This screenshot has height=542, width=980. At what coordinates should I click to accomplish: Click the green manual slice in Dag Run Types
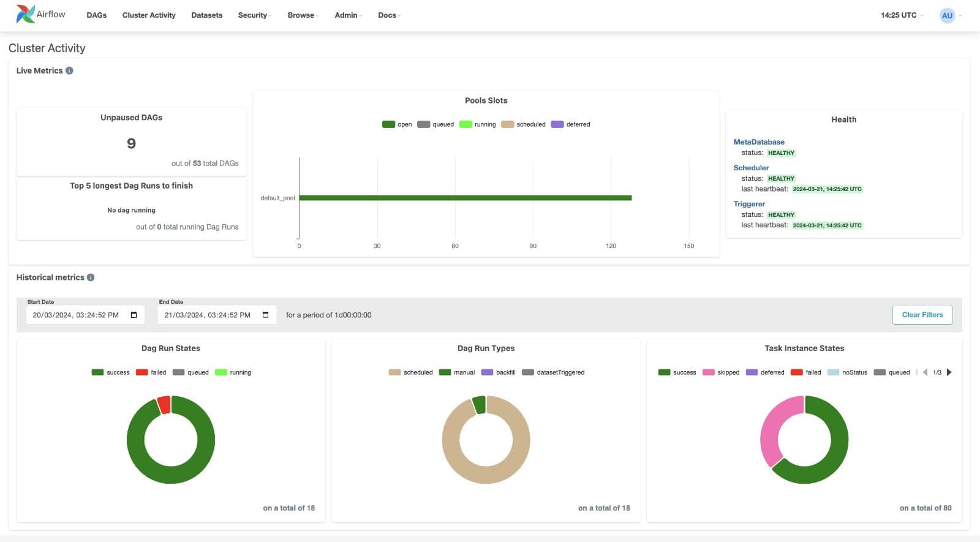click(479, 404)
